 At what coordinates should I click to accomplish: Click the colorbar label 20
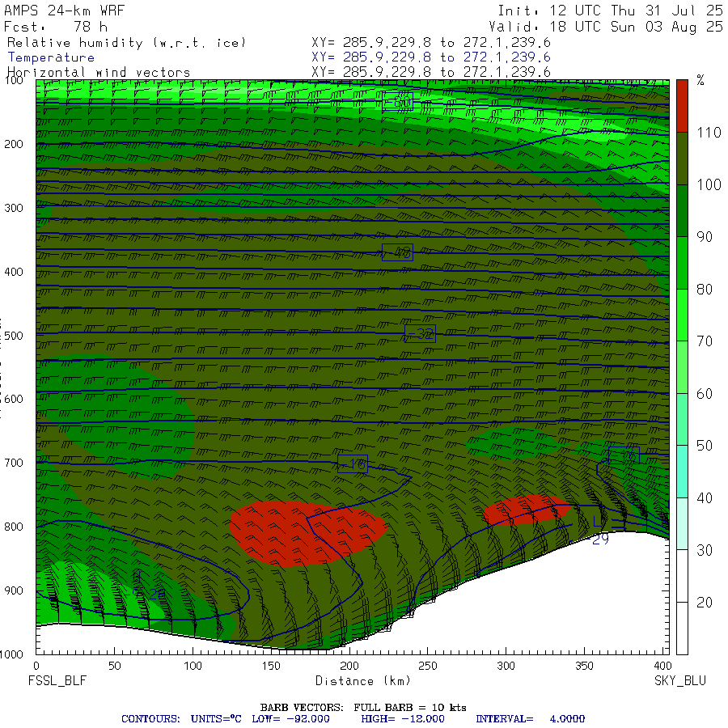705,603
